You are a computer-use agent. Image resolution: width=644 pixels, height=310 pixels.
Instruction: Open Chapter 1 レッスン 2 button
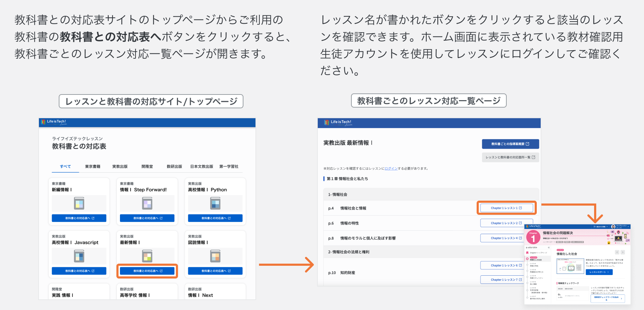coord(507,223)
